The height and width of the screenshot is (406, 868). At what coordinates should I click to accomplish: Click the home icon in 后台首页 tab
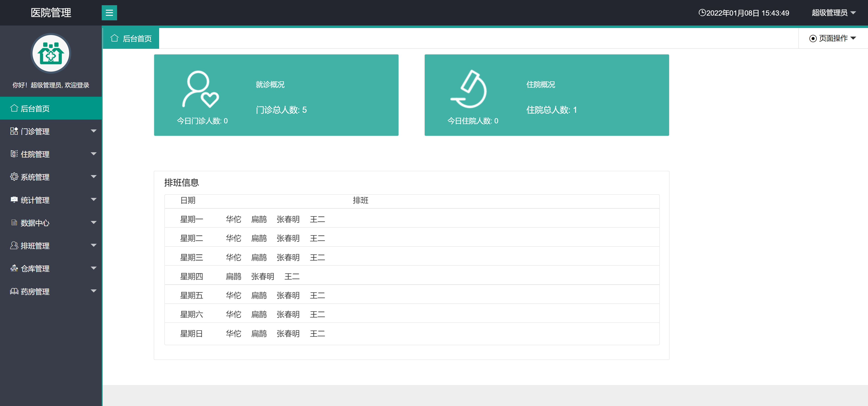click(115, 38)
